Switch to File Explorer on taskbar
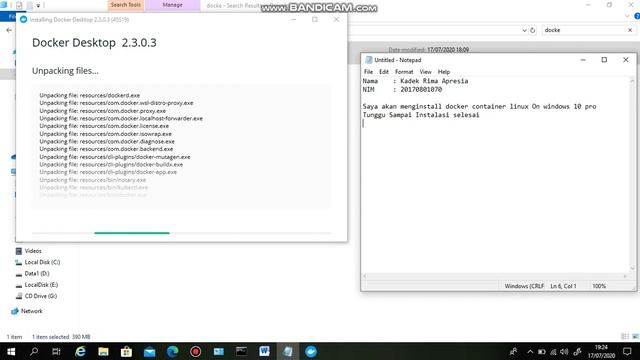Viewport: 640px width, 360px height. click(103, 351)
